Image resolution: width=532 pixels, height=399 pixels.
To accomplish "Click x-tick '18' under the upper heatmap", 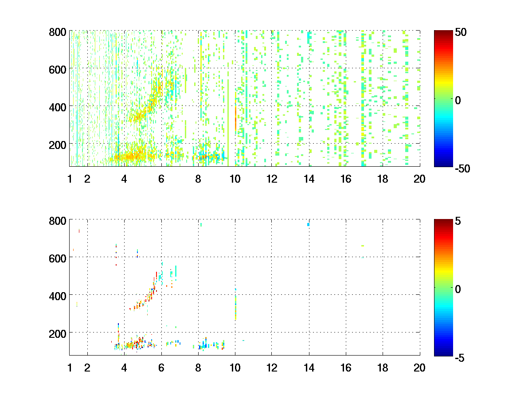I will coord(383,179).
